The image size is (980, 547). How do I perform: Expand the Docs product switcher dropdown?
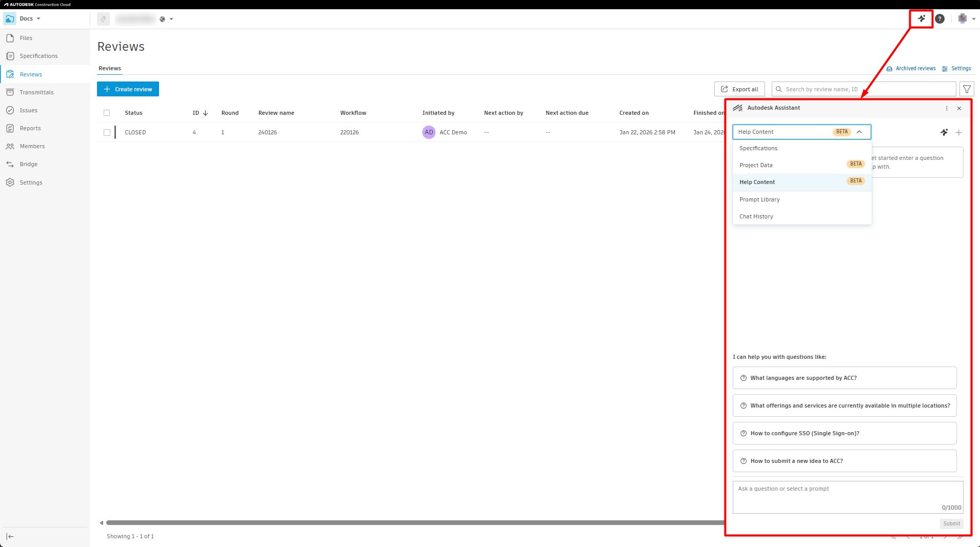coord(38,19)
